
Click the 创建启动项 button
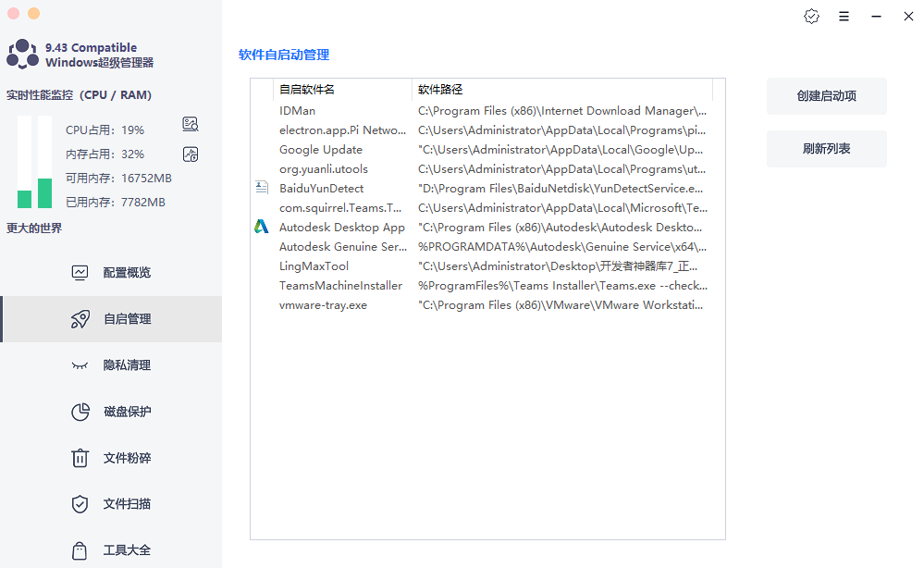click(826, 96)
